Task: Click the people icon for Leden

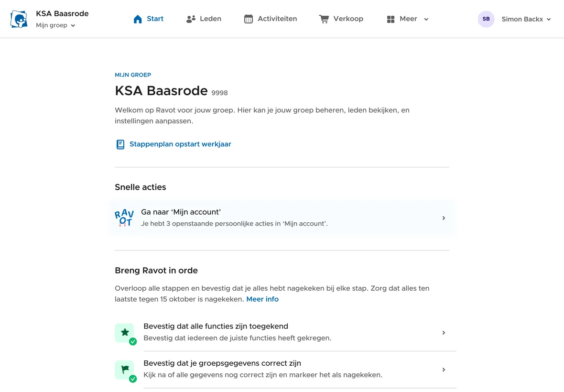Action: pyautogui.click(x=191, y=19)
